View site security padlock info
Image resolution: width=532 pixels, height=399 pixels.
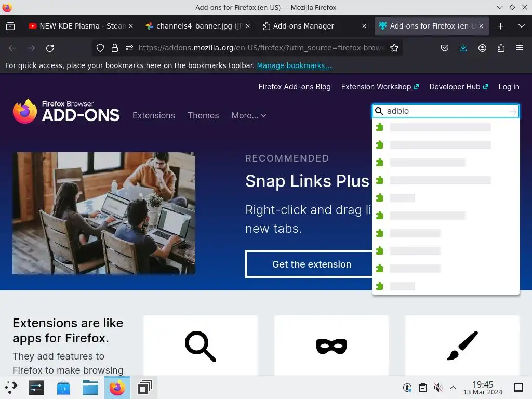click(x=115, y=48)
